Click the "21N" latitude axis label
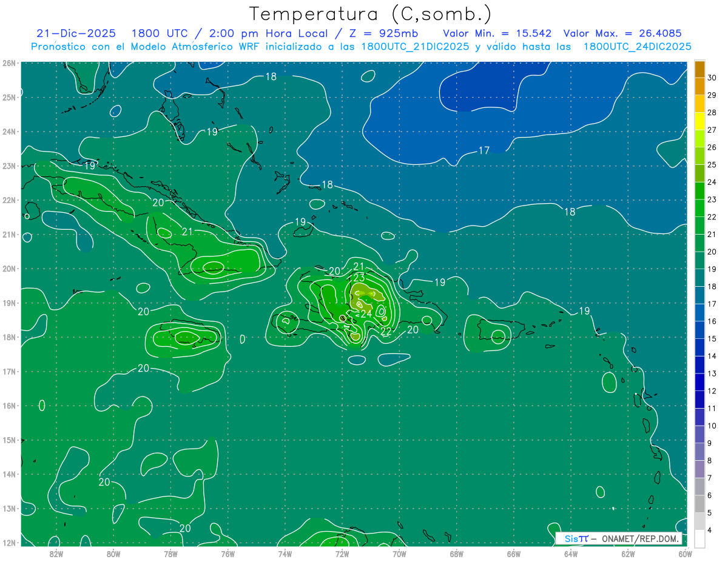 coord(8,234)
